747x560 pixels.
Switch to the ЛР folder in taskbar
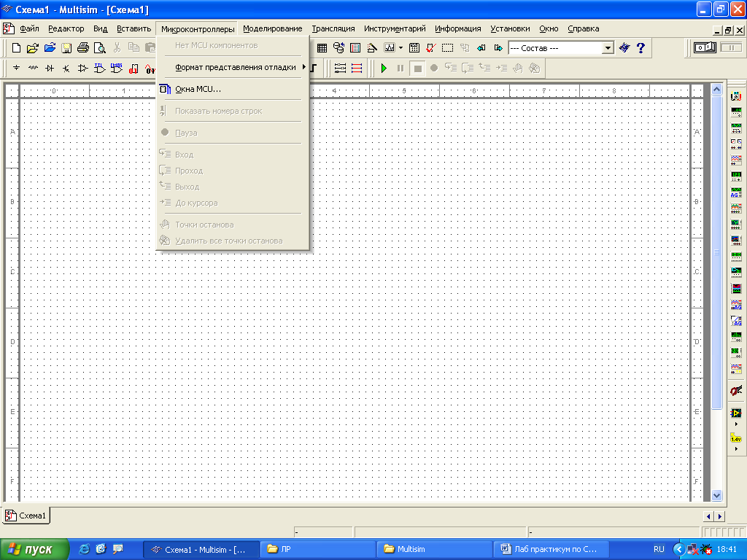pos(317,549)
